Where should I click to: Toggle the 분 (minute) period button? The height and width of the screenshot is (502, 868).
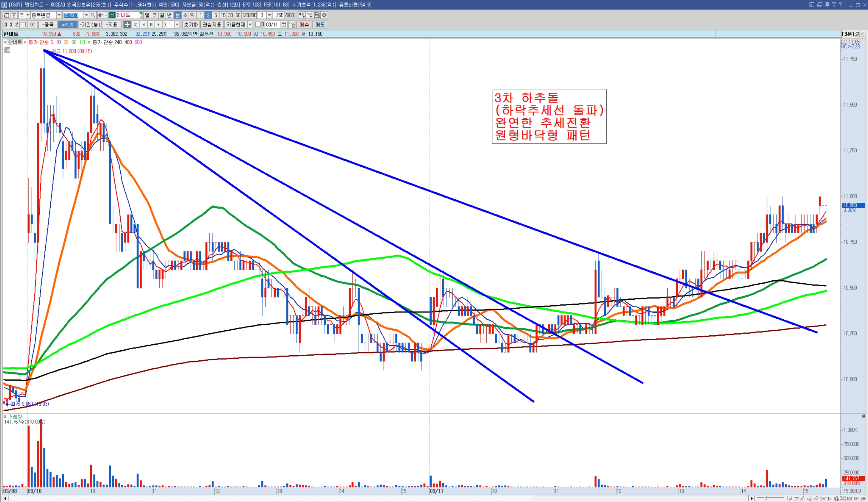pyautogui.click(x=178, y=15)
